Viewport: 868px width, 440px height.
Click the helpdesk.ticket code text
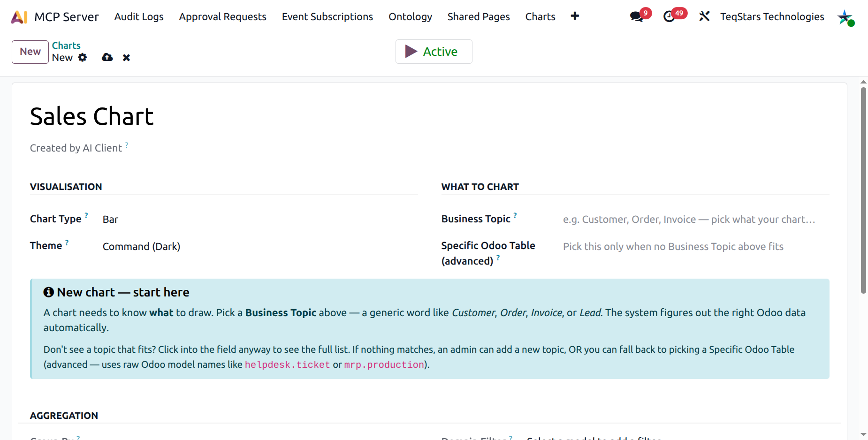287,365
